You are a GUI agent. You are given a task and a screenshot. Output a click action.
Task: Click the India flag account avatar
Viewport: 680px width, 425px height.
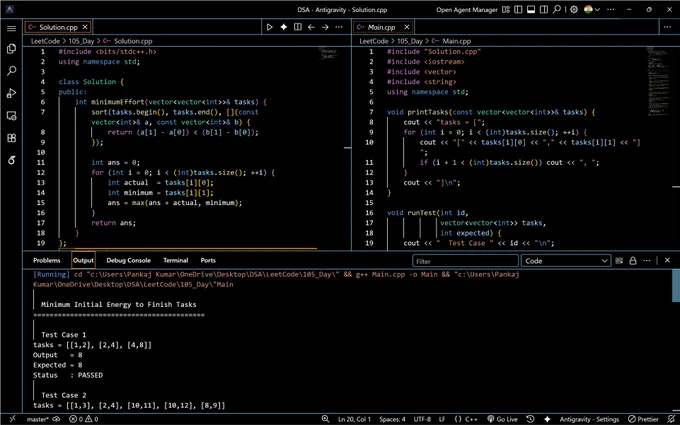coord(588,10)
